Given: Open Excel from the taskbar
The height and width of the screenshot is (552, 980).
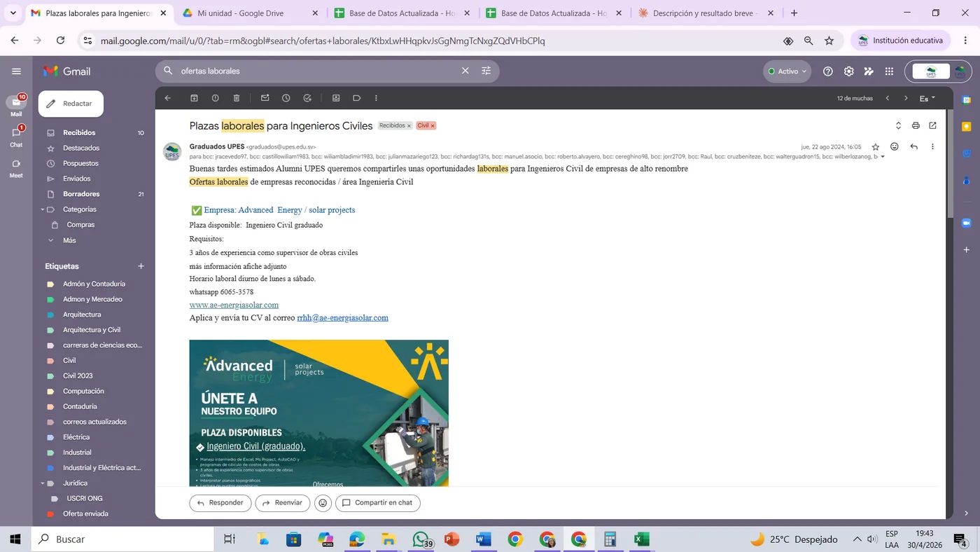Looking at the screenshot, I should tap(641, 539).
